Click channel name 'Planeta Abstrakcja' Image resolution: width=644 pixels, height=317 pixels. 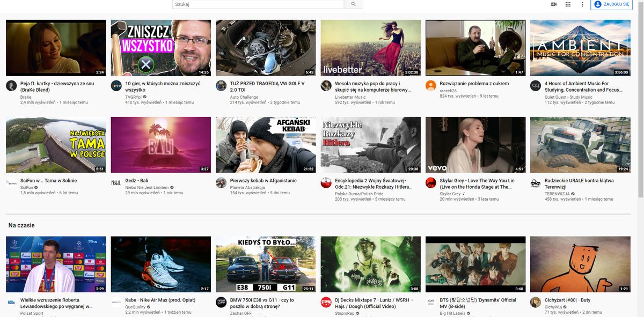(x=247, y=187)
